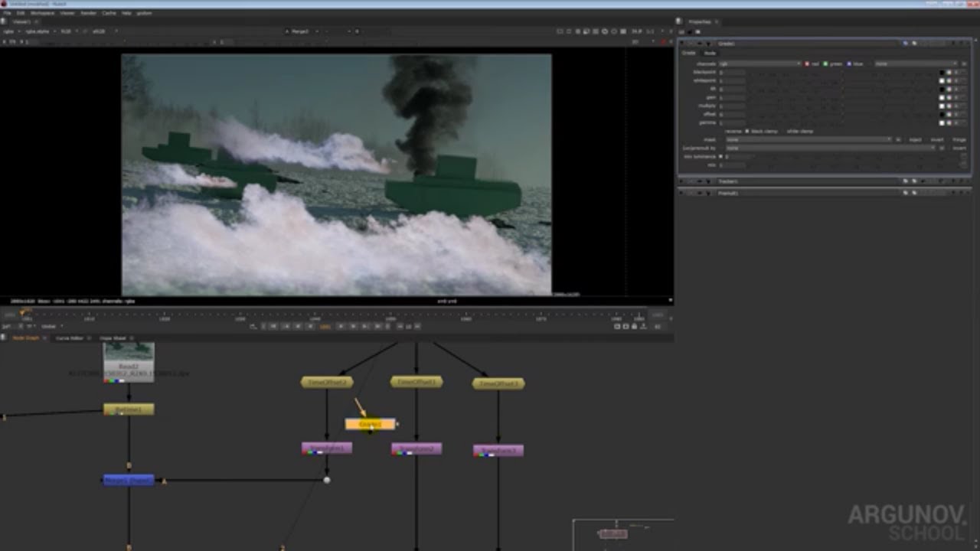
Task: Switch to the Curve Editor tab
Action: (x=70, y=337)
